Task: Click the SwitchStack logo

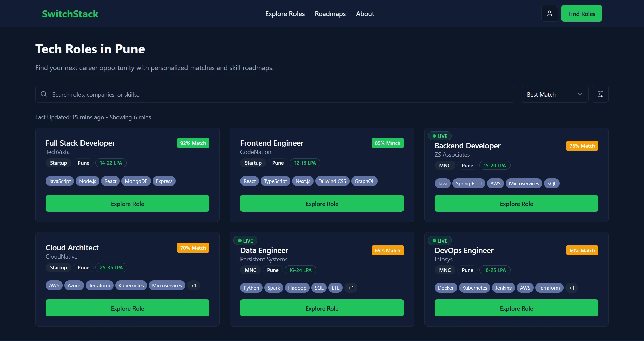Action: (70, 14)
